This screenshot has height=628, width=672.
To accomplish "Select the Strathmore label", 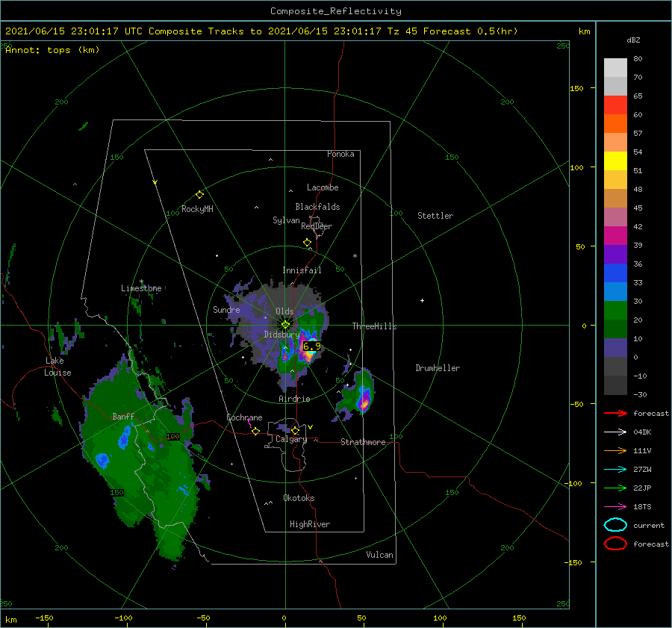I will click(x=363, y=442).
